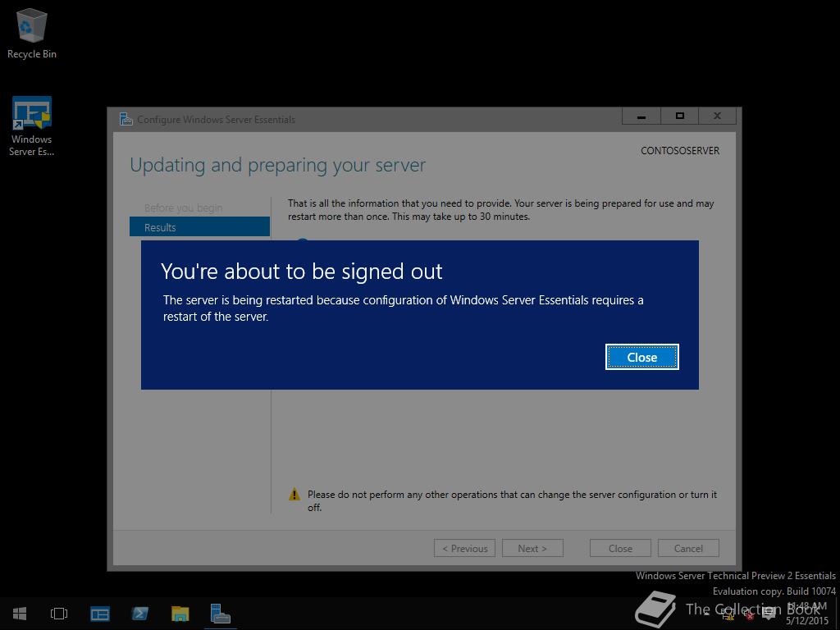Click Close in the sign-out notification
840x630 pixels.
[641, 357]
